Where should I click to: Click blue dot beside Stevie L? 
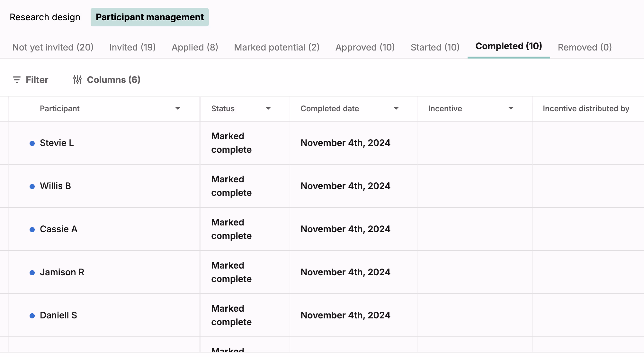[32, 143]
